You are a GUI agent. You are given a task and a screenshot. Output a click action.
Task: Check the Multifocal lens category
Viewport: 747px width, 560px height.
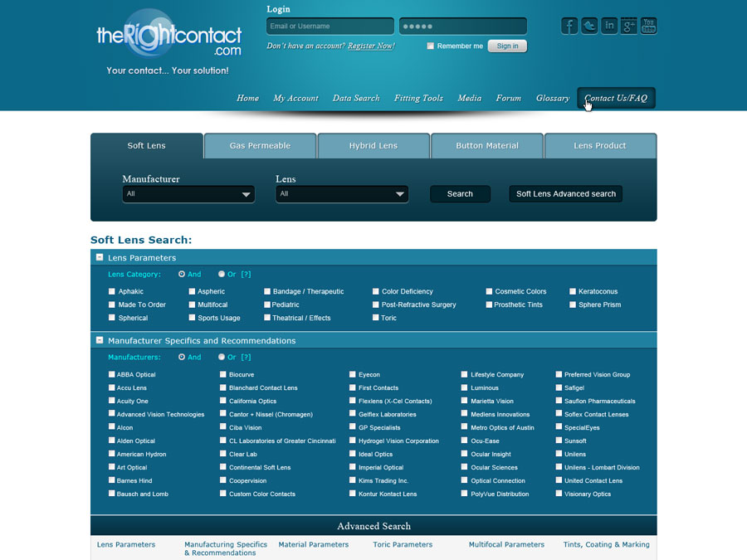pos(192,304)
